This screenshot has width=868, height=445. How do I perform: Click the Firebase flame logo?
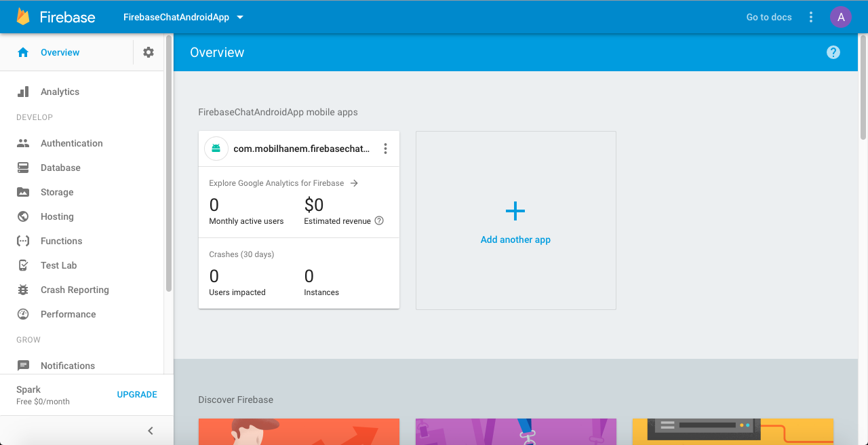(x=23, y=17)
